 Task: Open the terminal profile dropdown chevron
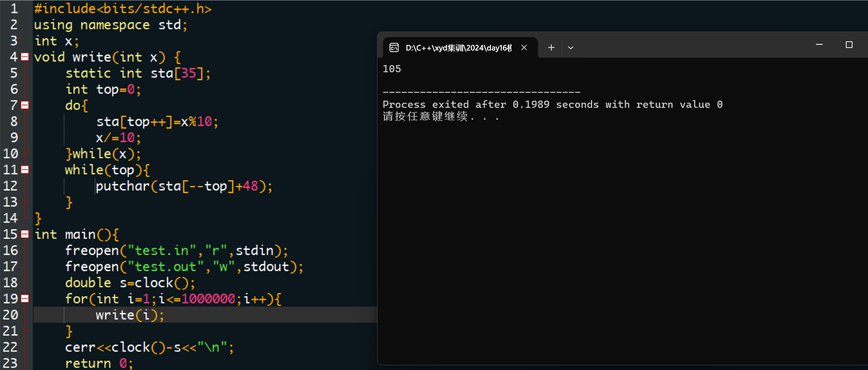(x=570, y=47)
